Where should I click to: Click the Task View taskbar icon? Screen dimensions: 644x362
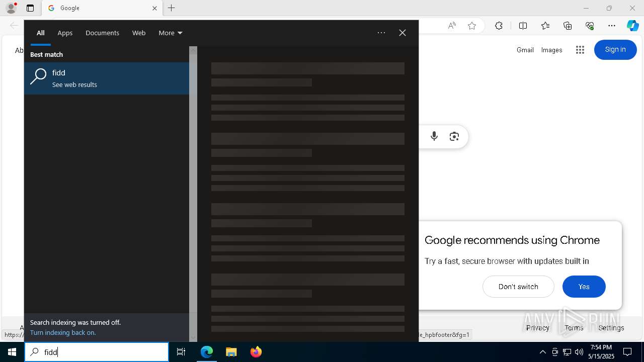point(181,352)
